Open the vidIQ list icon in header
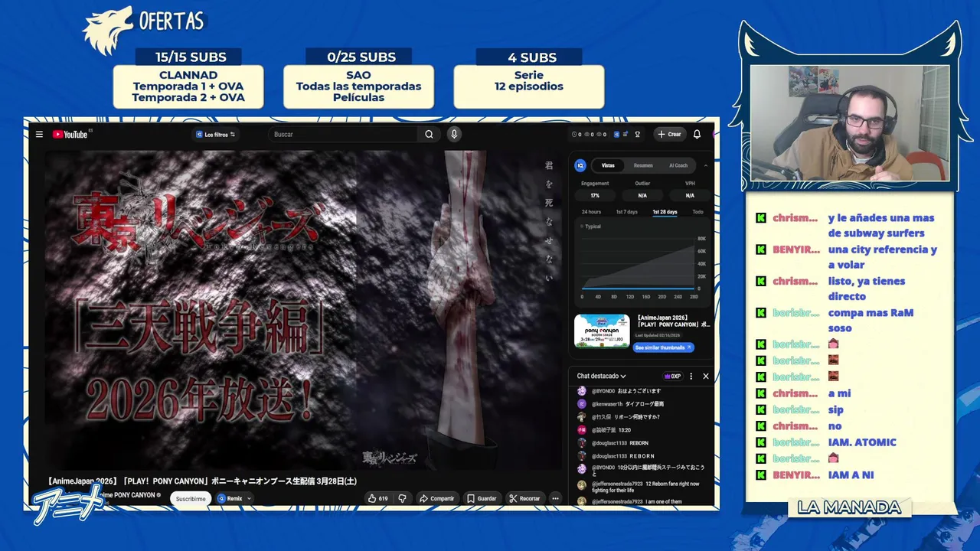This screenshot has width=980, height=551. coord(626,135)
